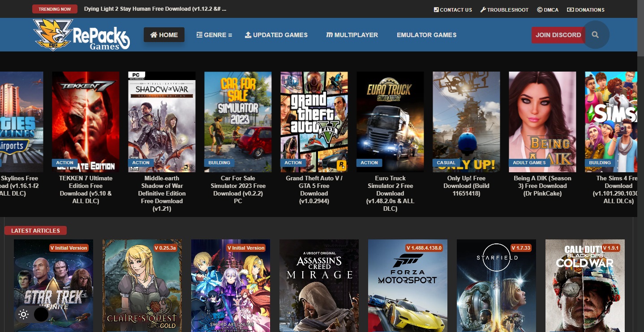Select Building tag on Car For Sale
The image size is (644, 332).
219,163
